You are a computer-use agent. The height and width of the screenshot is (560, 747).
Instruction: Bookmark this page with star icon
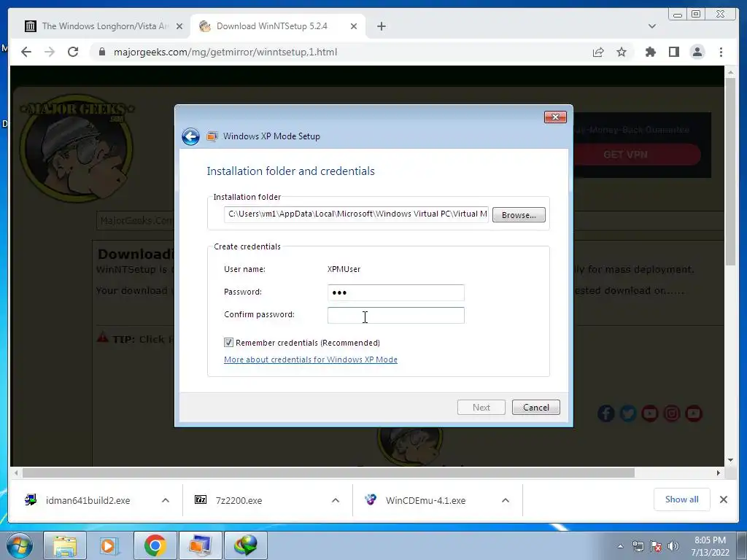(622, 52)
